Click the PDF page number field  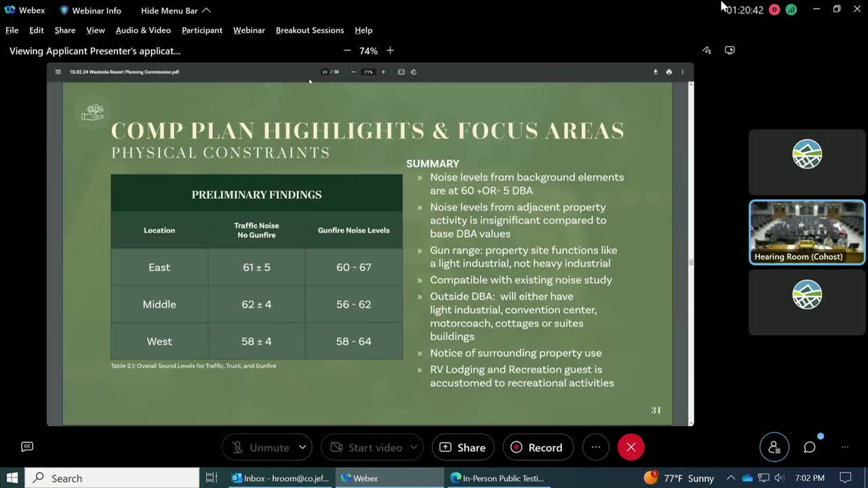point(325,72)
